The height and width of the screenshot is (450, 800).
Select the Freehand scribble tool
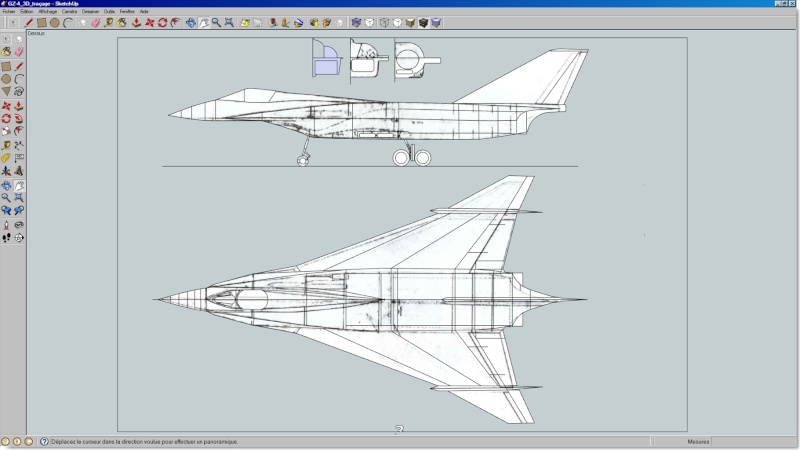19,91
